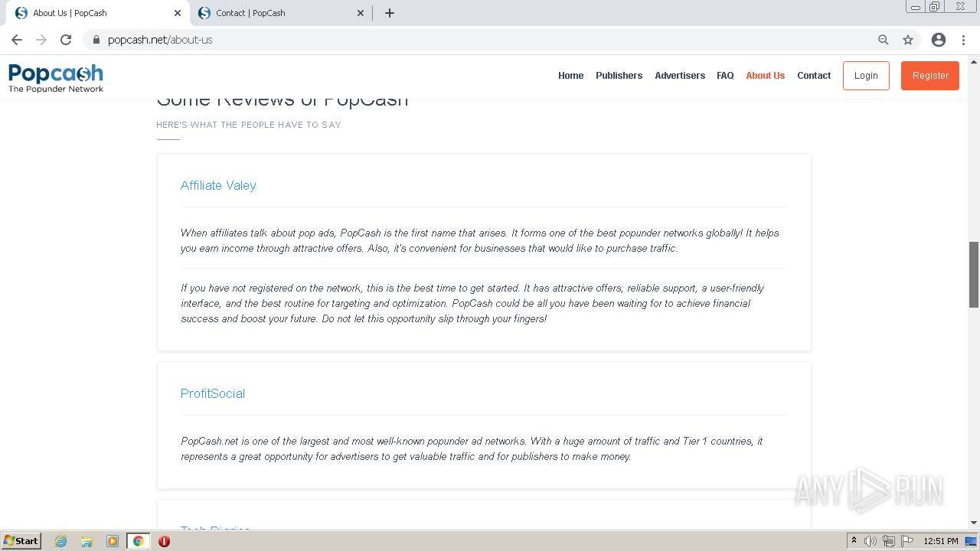Open the Action Center flag icon
980x551 pixels.
coord(907,541)
